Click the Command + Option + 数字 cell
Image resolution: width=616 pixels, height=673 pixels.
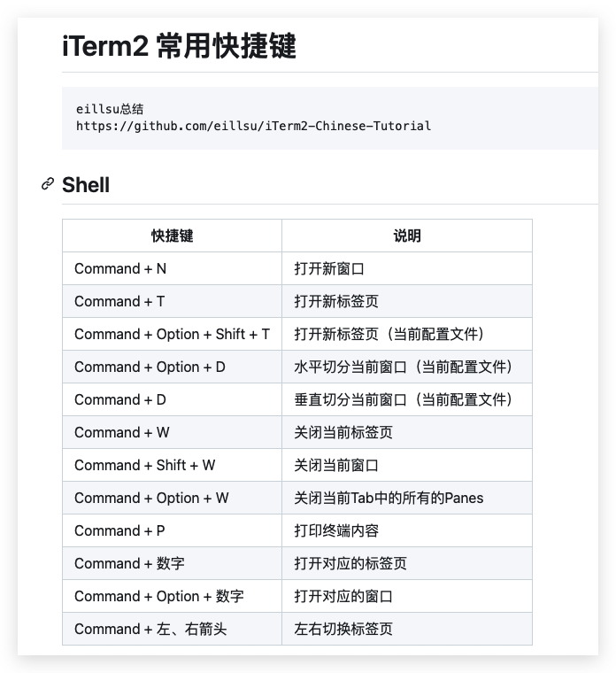click(172, 596)
